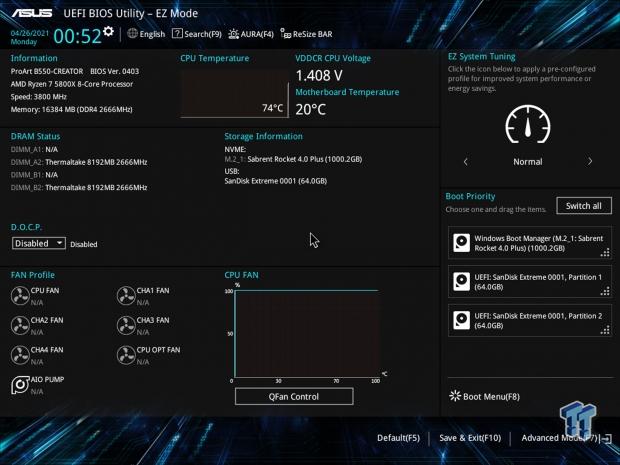
Task: Load defaults with Default(F5)
Action: (398, 438)
